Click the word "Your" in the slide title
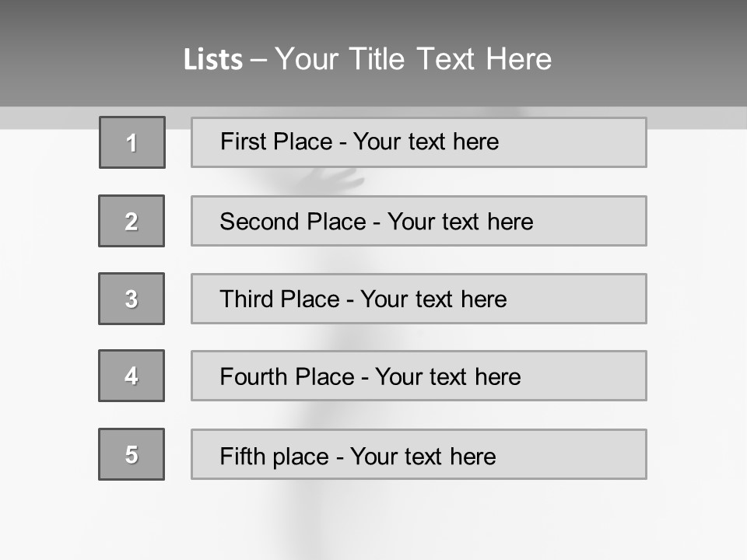Image resolution: width=747 pixels, height=560 pixels. point(307,59)
